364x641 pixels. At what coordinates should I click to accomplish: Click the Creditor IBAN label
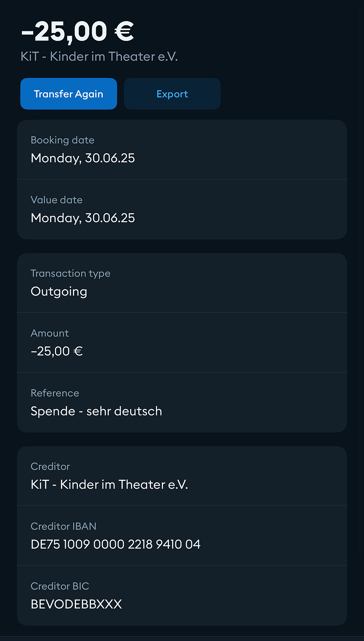(x=63, y=526)
